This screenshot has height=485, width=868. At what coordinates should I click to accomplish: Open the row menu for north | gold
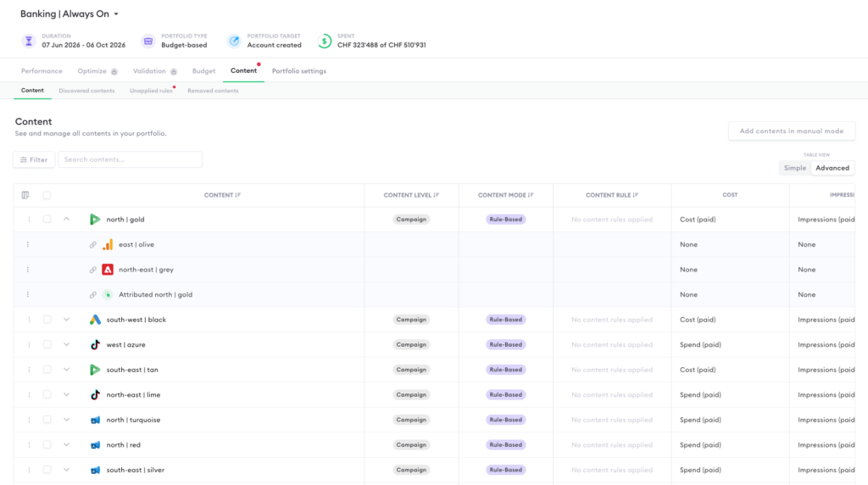click(29, 220)
